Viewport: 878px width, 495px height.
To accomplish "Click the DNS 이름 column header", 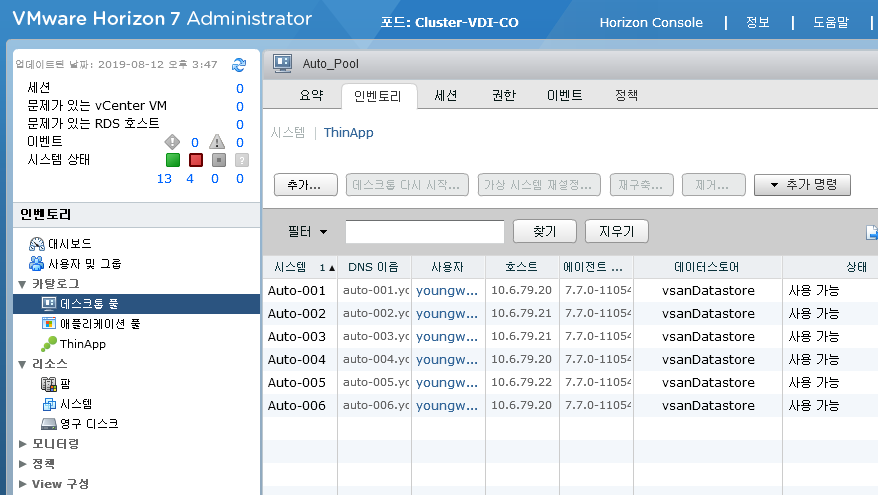I will tap(373, 267).
